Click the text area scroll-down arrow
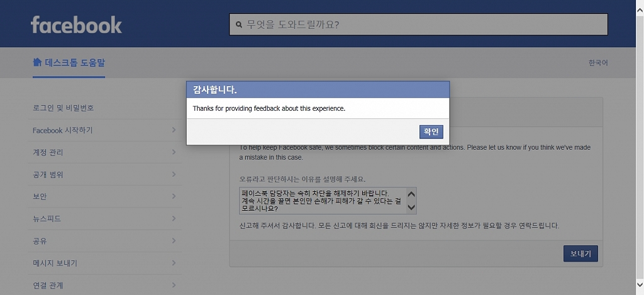The width and height of the screenshot is (644, 295). 411,208
